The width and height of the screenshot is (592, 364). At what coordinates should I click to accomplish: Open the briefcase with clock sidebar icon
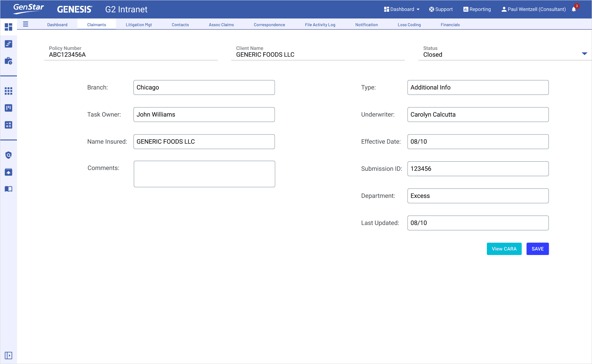click(9, 61)
